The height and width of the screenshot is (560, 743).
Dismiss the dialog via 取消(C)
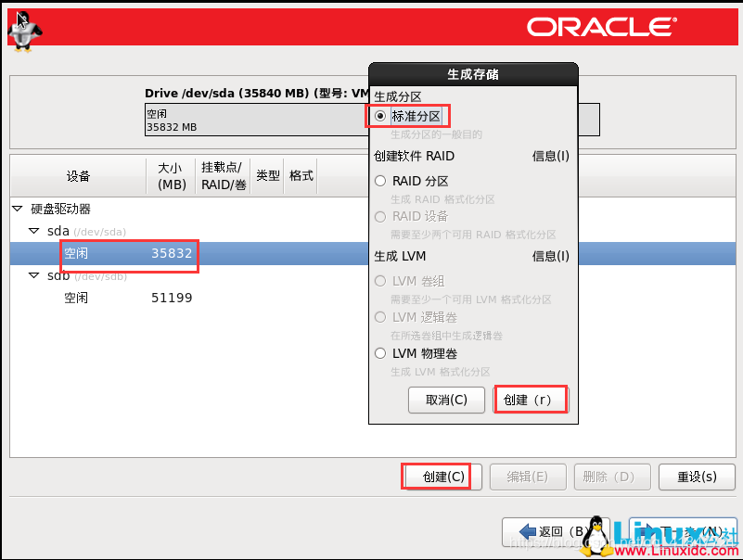coord(446,399)
